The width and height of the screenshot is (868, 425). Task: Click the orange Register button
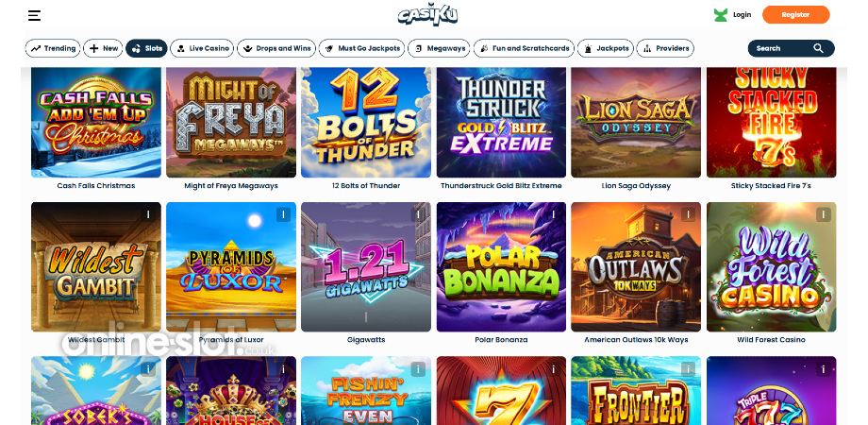click(x=795, y=15)
